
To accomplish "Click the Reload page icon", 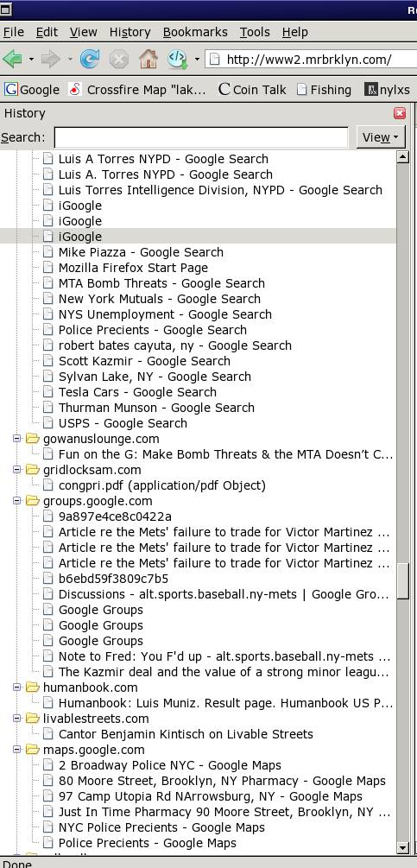I will tap(90, 58).
